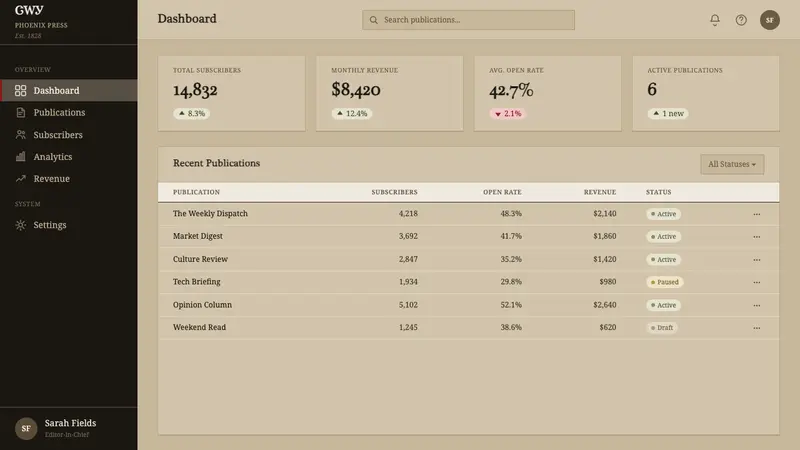The height and width of the screenshot is (450, 800).
Task: Open Opinion Column publication
Action: coord(202,305)
